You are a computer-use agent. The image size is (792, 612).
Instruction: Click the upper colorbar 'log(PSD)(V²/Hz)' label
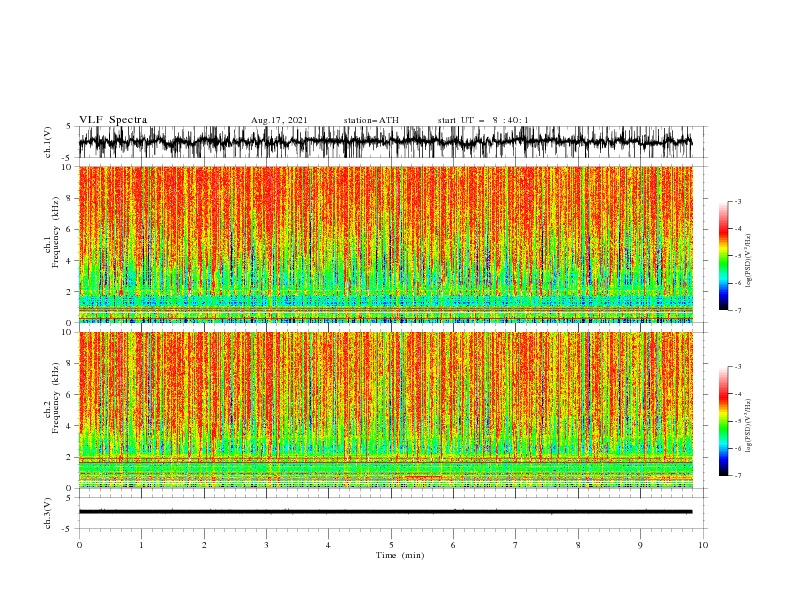point(748,261)
